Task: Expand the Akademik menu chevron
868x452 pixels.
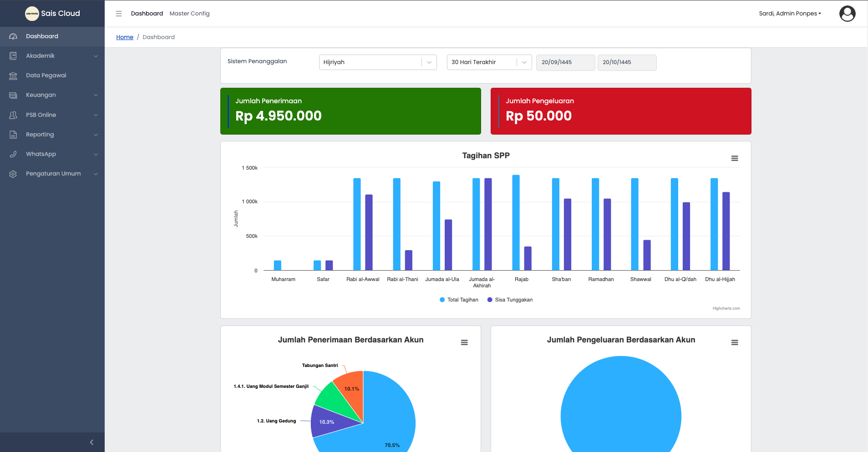Action: tap(96, 56)
